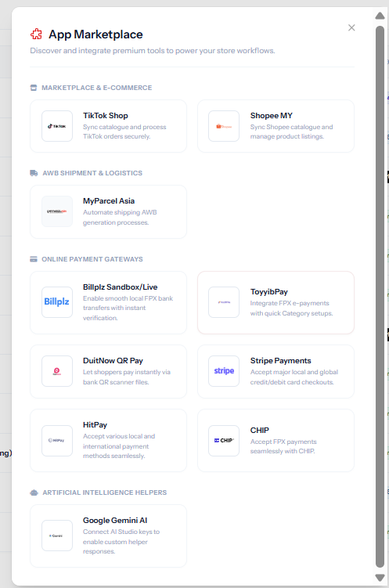Open the Shopee MY title
The image size is (389, 588).
coord(272,116)
